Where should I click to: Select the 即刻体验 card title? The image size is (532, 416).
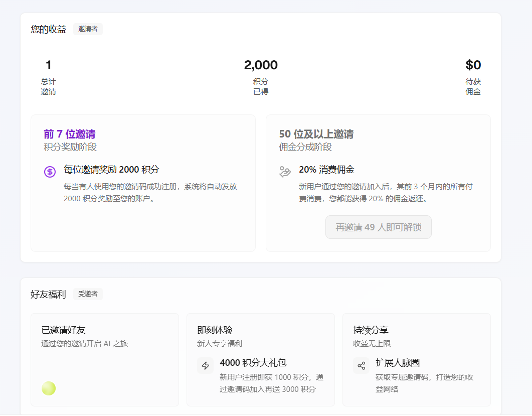click(215, 330)
